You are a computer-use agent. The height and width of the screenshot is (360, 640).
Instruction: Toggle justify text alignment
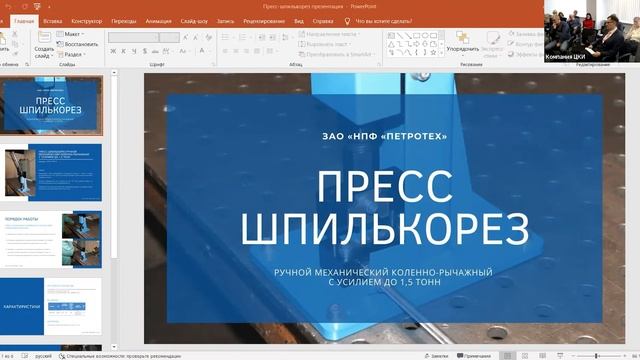point(257,51)
